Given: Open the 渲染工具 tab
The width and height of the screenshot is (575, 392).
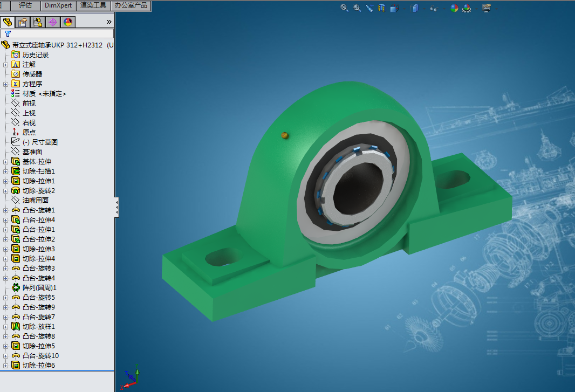Looking at the screenshot, I should click(93, 5).
